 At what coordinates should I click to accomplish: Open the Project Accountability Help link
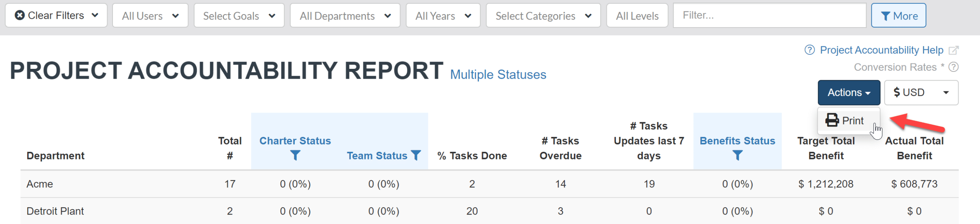[881, 50]
